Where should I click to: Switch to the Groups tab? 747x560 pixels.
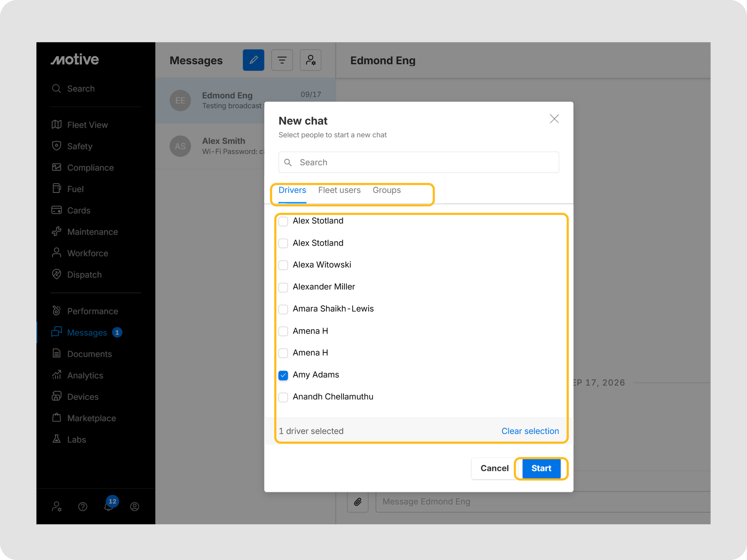click(x=387, y=190)
